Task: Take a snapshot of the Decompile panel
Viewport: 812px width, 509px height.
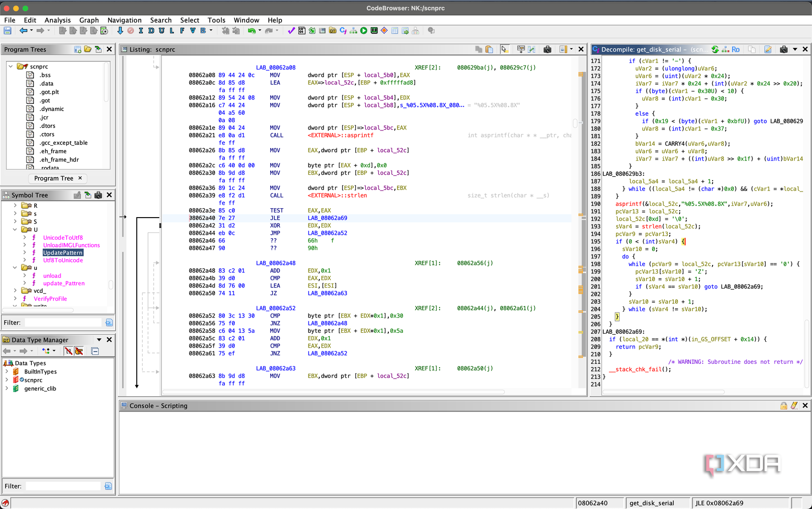Action: (x=783, y=49)
